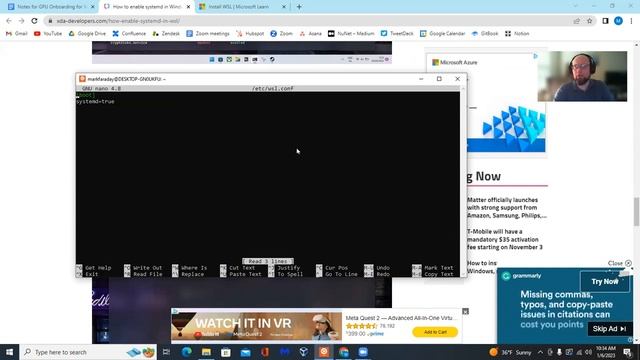Open the Windows Start menu

pyautogui.click(x=9, y=352)
